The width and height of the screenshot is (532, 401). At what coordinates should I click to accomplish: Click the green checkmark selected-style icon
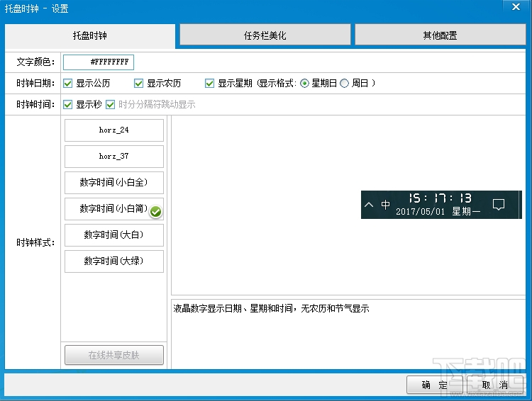click(156, 212)
